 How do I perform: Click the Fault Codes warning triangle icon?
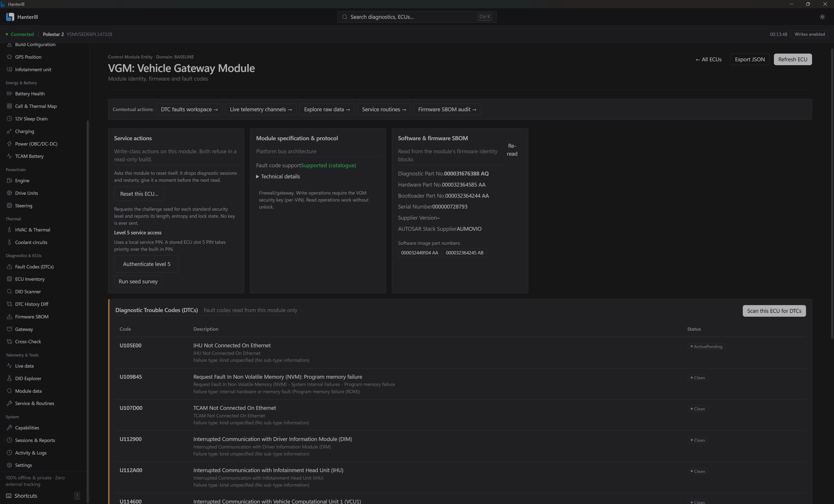coord(9,267)
